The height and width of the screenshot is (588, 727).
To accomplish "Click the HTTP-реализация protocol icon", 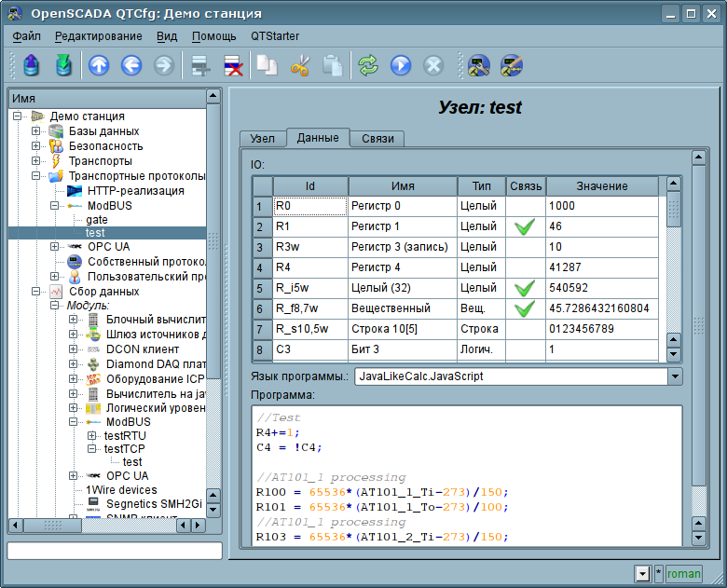I will click(x=75, y=191).
